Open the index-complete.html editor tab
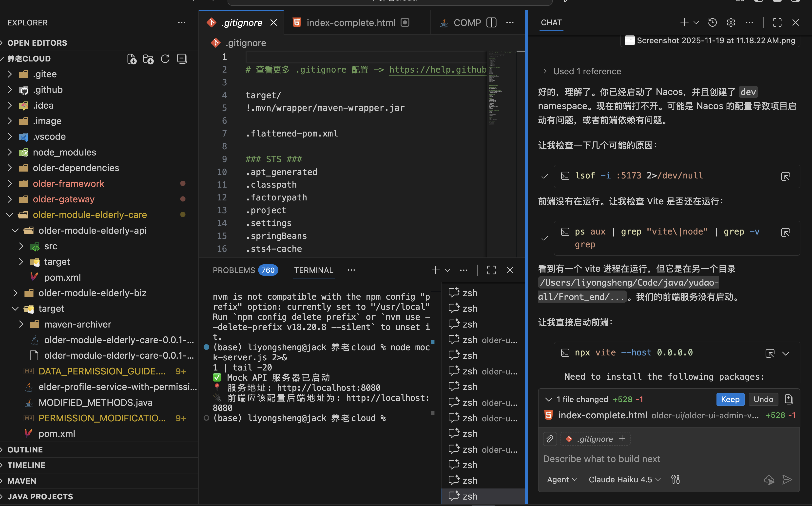The width and height of the screenshot is (812, 506). (x=351, y=22)
